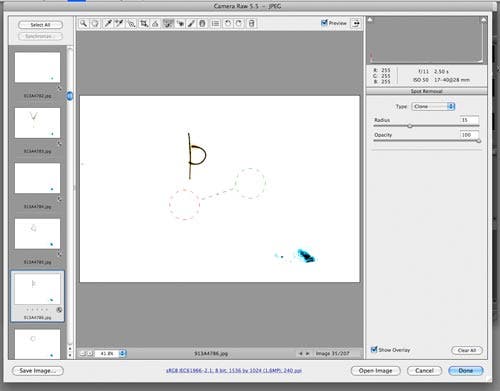Click the Radius slider handle

410,126
